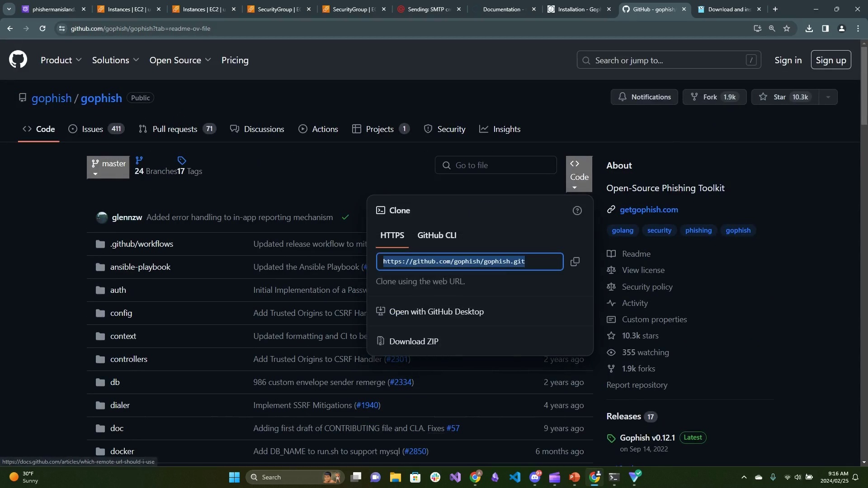Open PowerPoint from the taskbar
The width and height of the screenshot is (868, 488).
[575, 477]
